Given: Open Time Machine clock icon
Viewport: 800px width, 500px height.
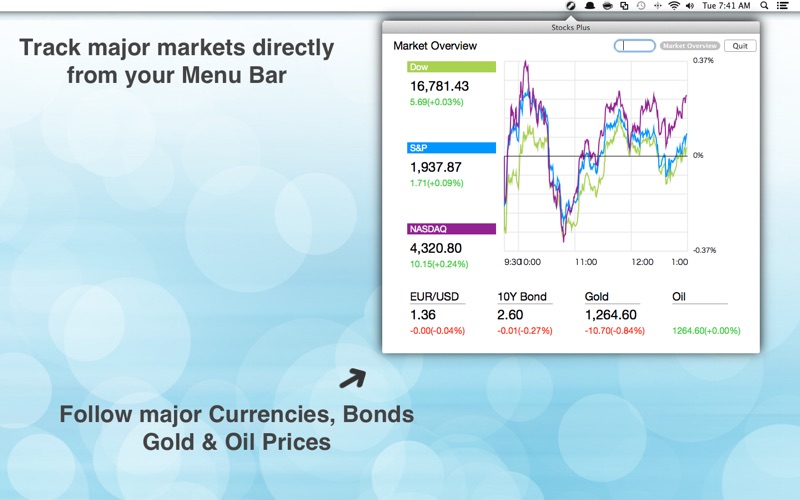Looking at the screenshot, I should pos(641,6).
